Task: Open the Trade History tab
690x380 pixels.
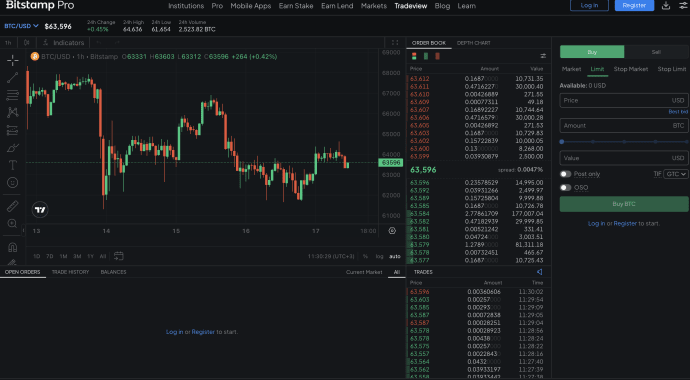Action: click(x=70, y=272)
